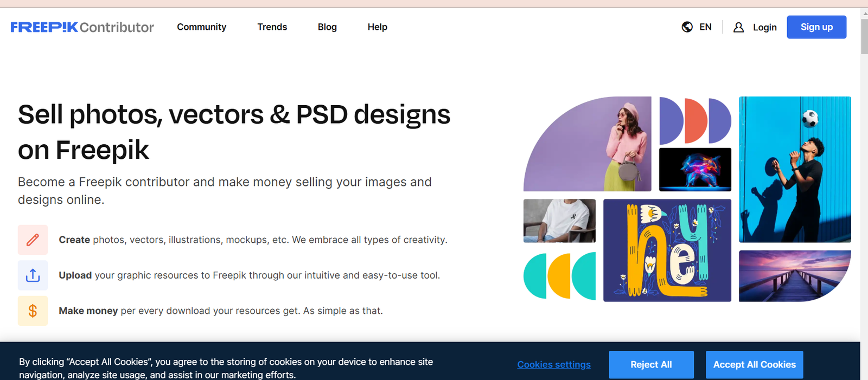
Task: Click the orange dollar Make money icon
Action: [33, 311]
